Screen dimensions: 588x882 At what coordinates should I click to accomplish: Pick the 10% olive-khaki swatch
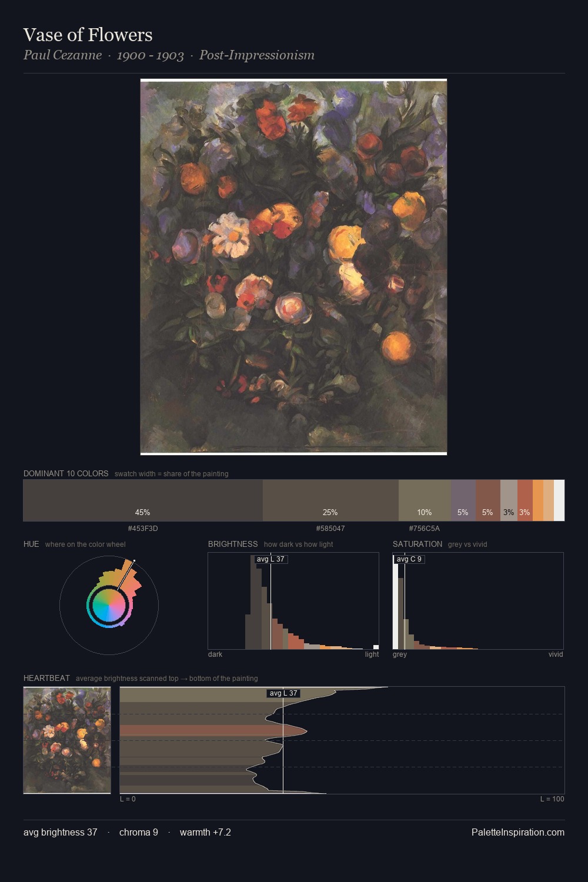425,500
